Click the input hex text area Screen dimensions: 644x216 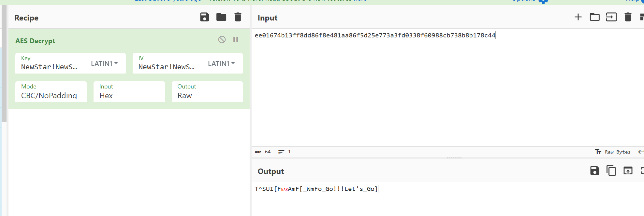448,87
